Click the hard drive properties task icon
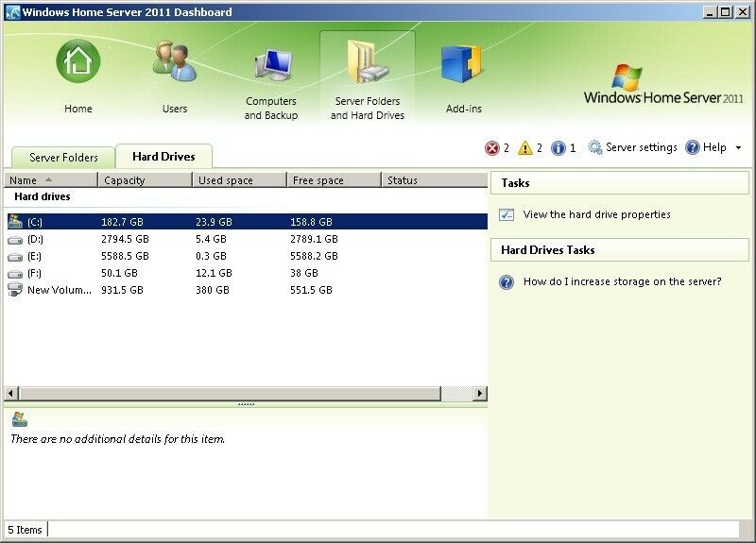 (507, 214)
